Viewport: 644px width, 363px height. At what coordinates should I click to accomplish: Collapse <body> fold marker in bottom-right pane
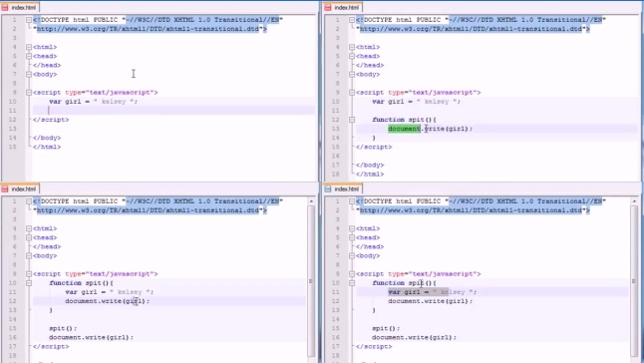(x=352, y=256)
